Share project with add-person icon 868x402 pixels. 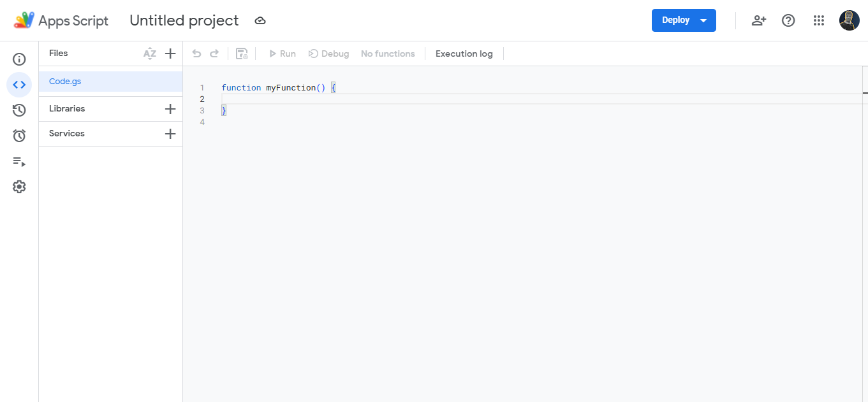(758, 20)
